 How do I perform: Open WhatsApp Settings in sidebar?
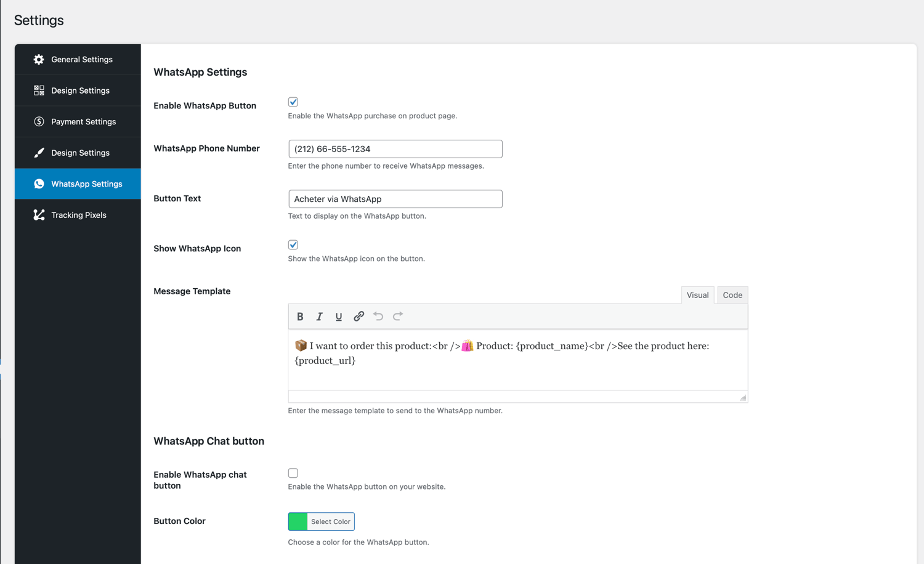tap(78, 183)
